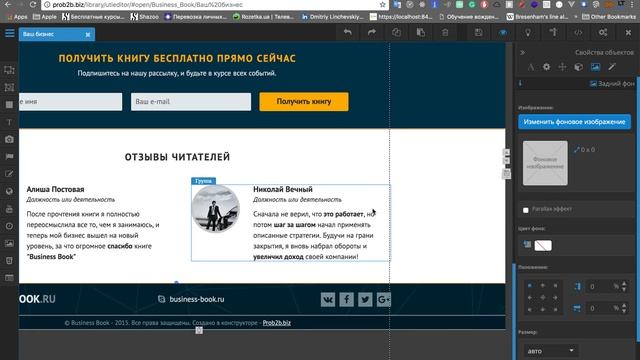Screen dimensions: 640x360
Task: Collapse the Задний фон section arrow
Action: click(x=520, y=84)
